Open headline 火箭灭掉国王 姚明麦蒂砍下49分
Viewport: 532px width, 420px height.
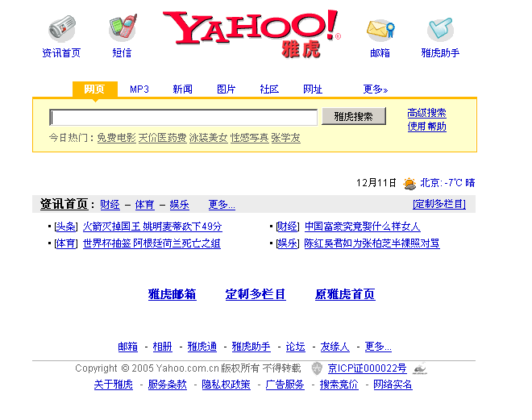pos(152,227)
